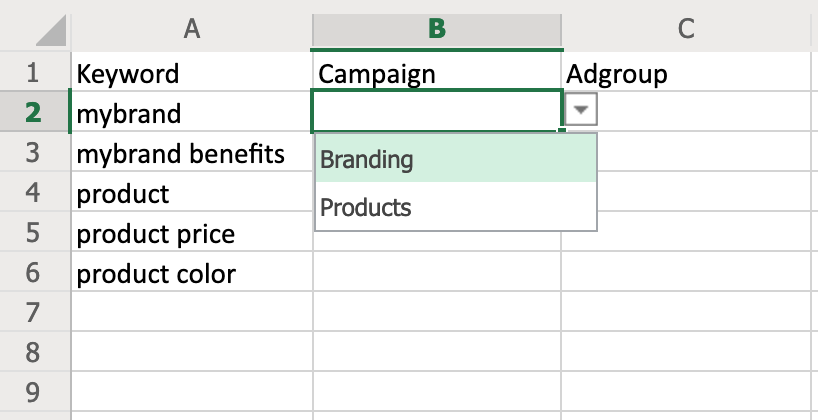Image resolution: width=818 pixels, height=420 pixels.
Task: Select row 1 header
Action: click(35, 73)
